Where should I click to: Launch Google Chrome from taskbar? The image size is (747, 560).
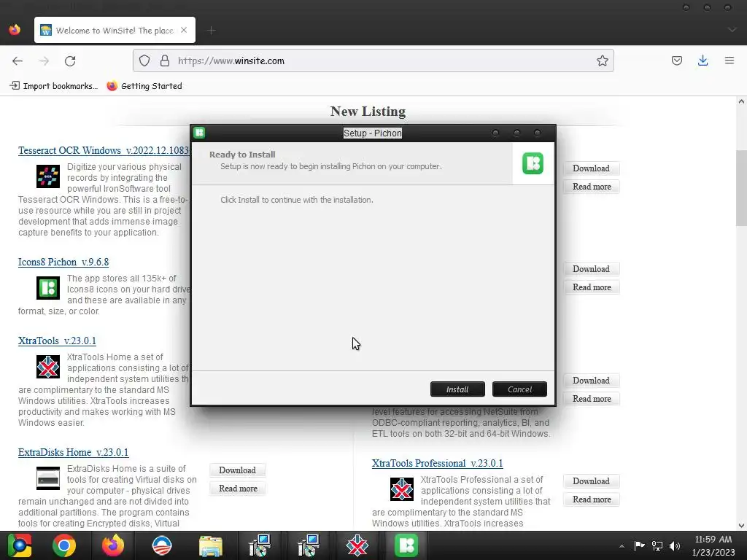(x=64, y=545)
